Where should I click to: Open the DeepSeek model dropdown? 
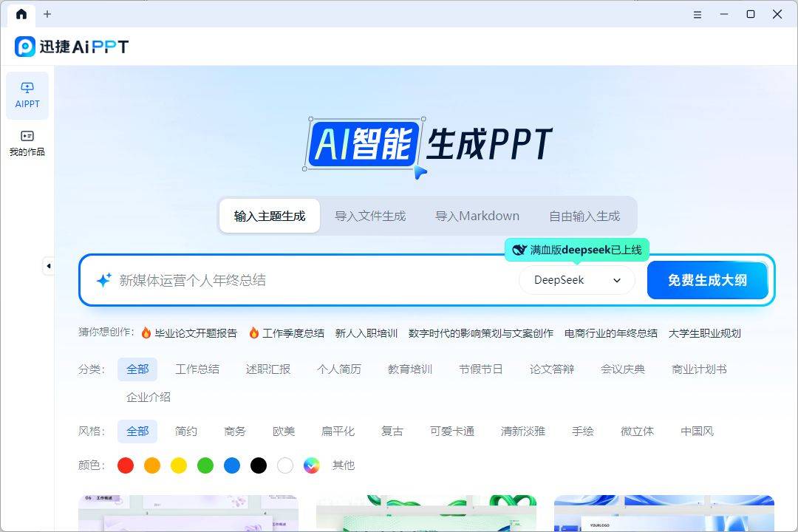(x=577, y=280)
